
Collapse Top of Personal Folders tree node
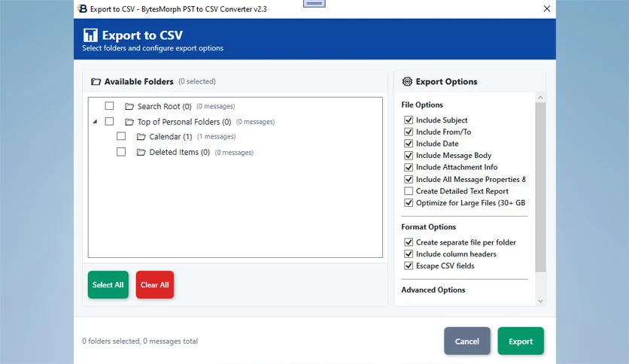(x=95, y=122)
